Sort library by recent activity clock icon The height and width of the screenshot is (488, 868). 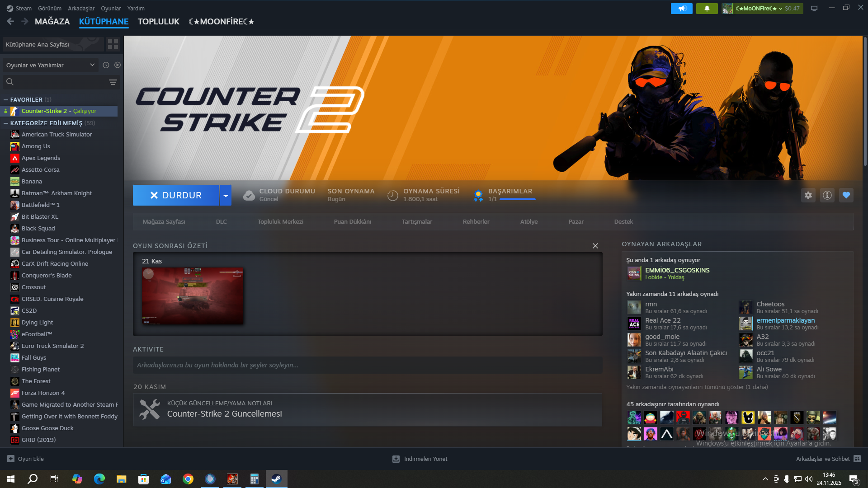(106, 65)
